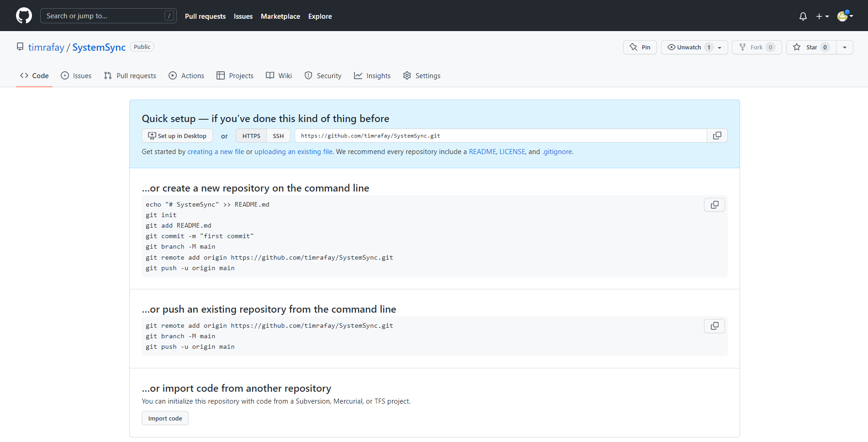868x442 pixels.
Task: Expand the Star lists dropdown arrow
Action: [x=845, y=47]
